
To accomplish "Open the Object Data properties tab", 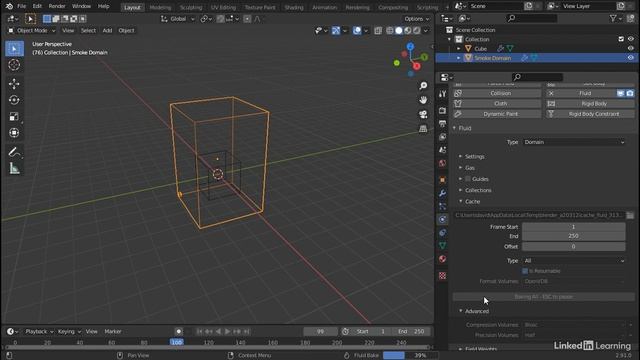I will (x=442, y=246).
